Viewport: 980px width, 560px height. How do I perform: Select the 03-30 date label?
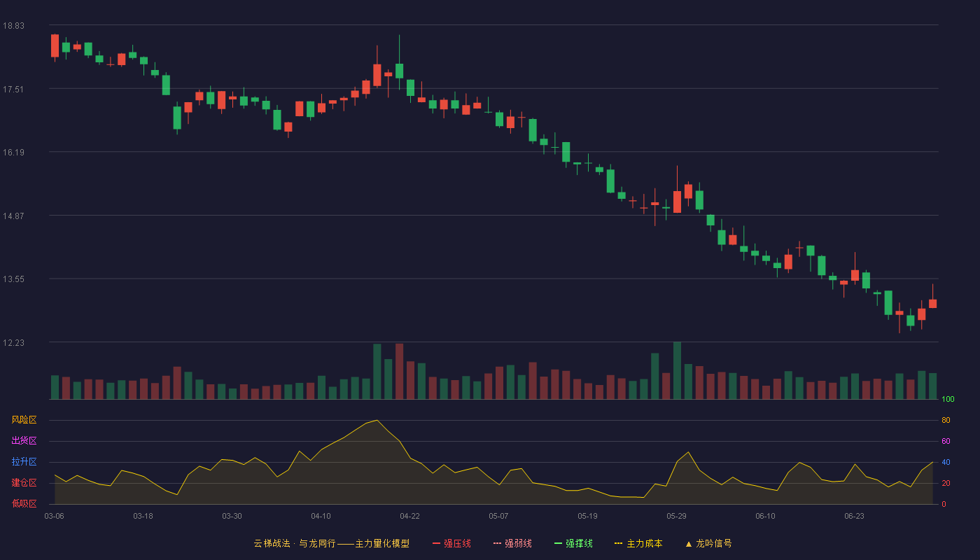(232, 516)
